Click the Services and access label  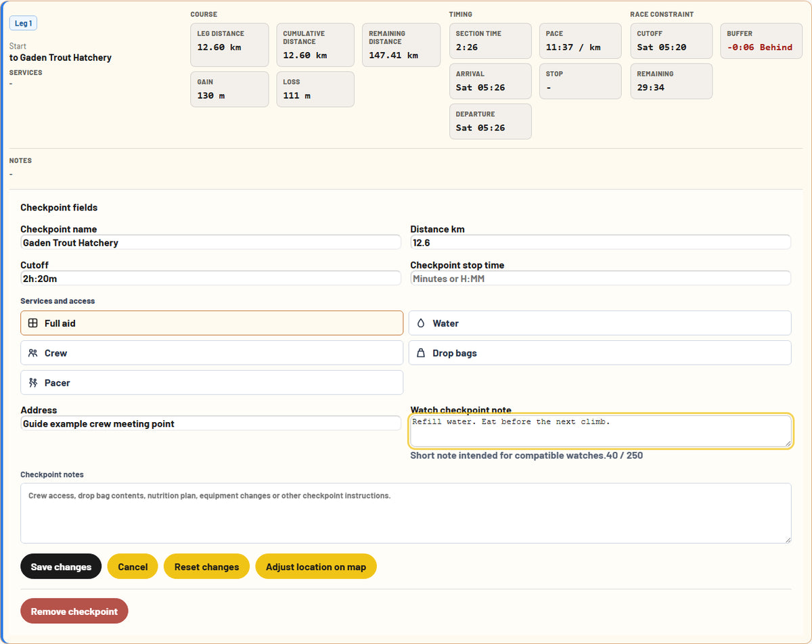click(58, 301)
